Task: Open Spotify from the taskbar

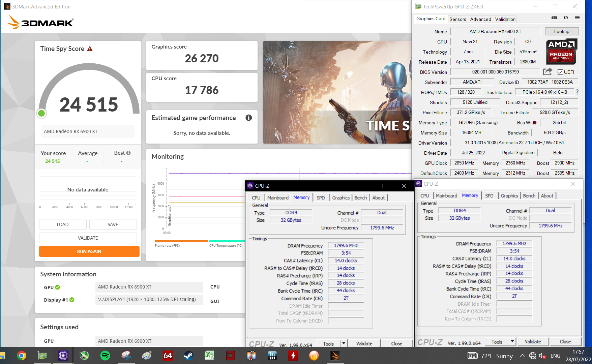Action: pos(105,356)
